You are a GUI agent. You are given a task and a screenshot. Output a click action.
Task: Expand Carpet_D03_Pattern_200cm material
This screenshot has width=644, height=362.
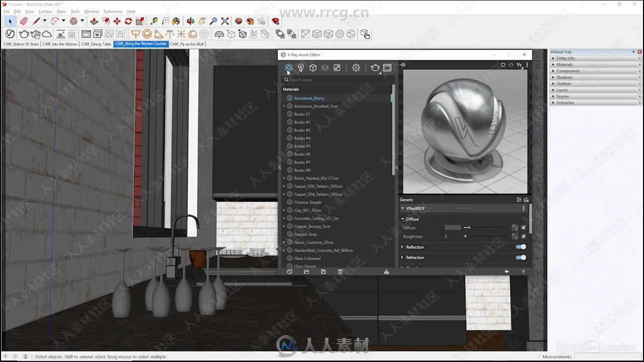click(x=284, y=186)
